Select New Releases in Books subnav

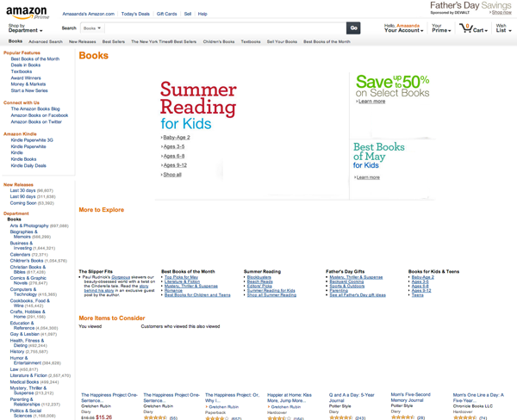click(82, 42)
